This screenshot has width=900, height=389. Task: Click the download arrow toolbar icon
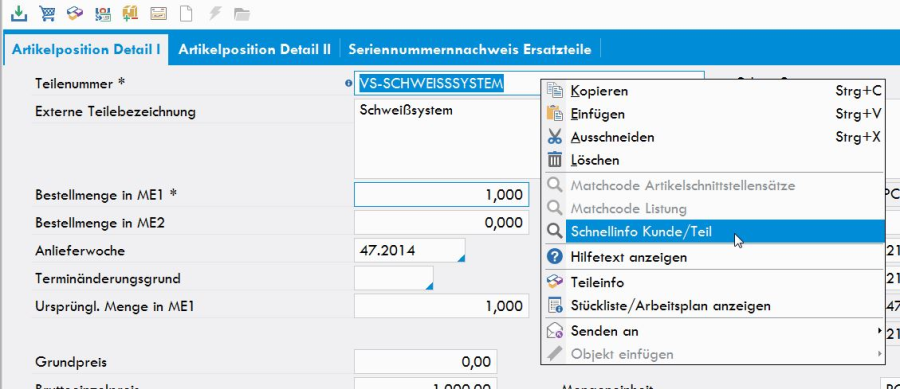(19, 13)
